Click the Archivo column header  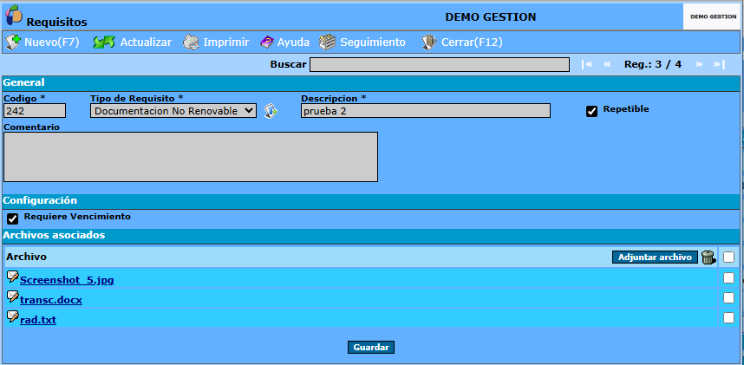pyautogui.click(x=26, y=257)
